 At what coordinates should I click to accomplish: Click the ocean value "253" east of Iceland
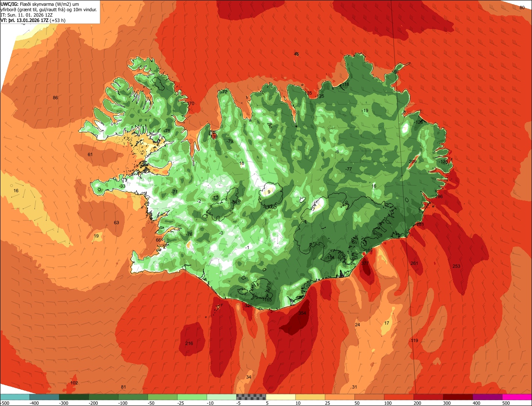click(x=456, y=266)
